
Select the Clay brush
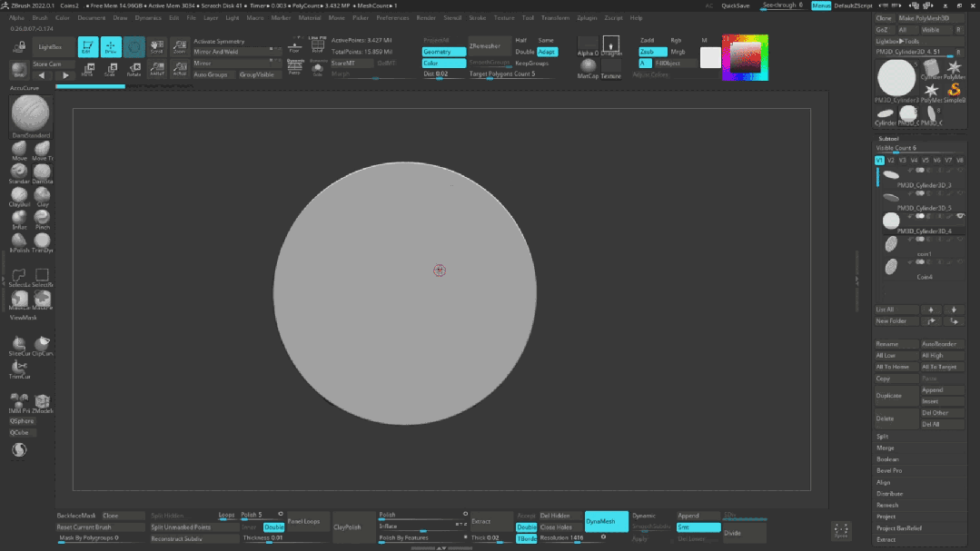point(43,196)
